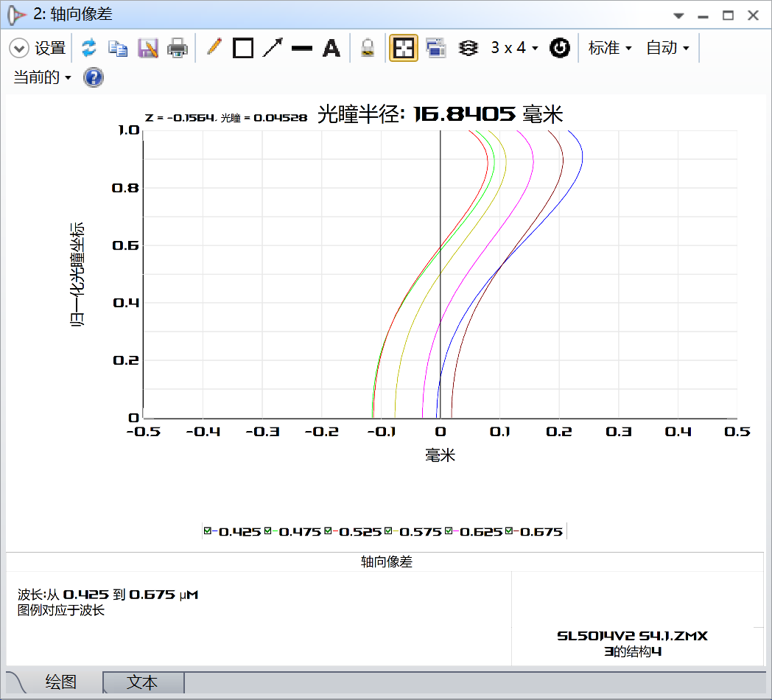
Task: Uncheck the 0.525 wavelength legend checkbox
Action: [328, 531]
